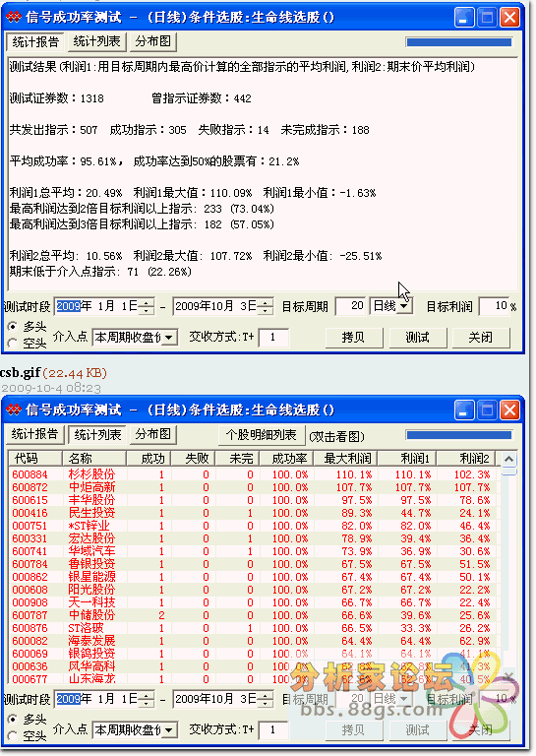
Task: Click 目标周期 input field in upper window
Action: pos(350,306)
